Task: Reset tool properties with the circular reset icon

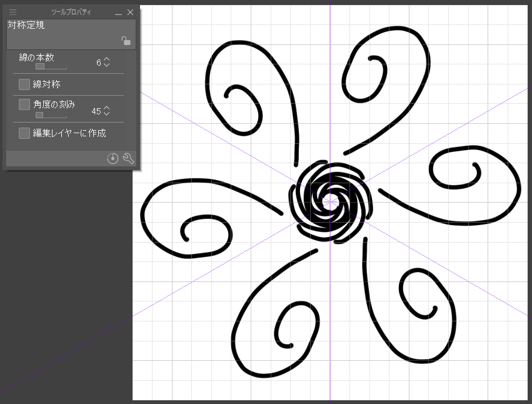Action: pos(113,159)
